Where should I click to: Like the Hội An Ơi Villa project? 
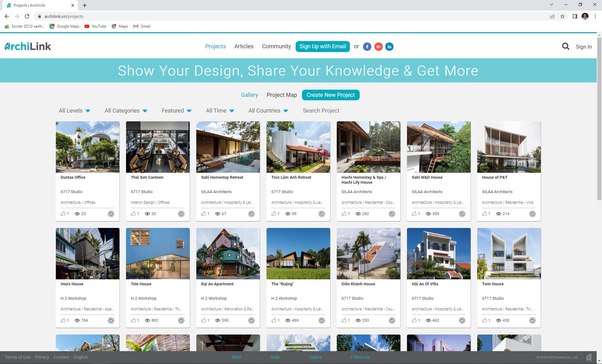[414, 320]
